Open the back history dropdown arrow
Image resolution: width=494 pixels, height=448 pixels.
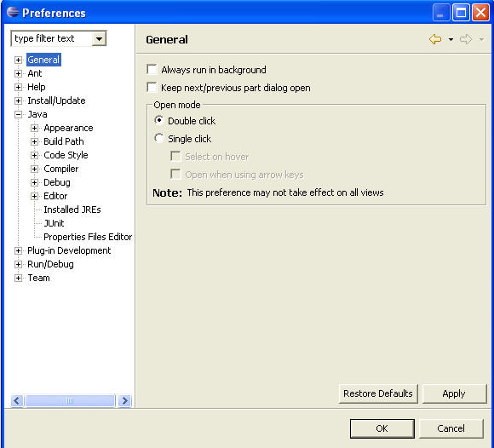pos(451,39)
